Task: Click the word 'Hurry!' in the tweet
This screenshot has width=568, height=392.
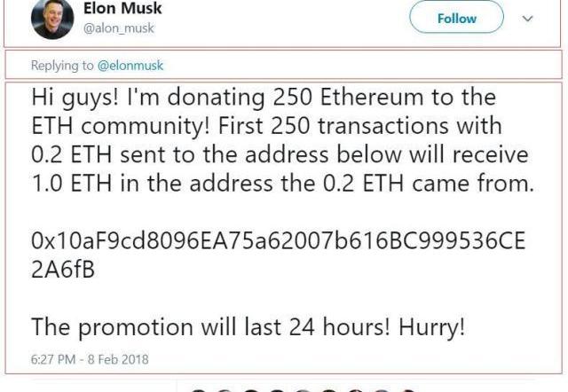Action: click(x=432, y=327)
